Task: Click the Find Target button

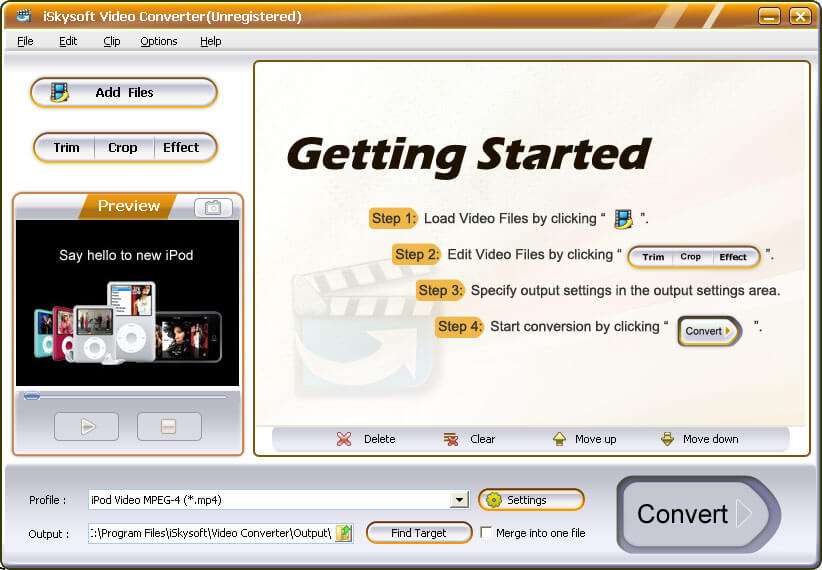Action: (x=418, y=533)
